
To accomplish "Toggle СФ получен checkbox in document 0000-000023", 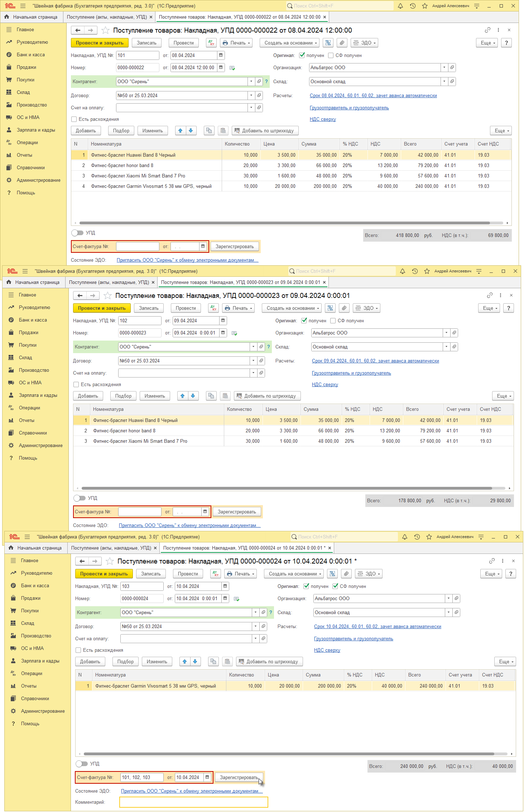I will 333,320.
